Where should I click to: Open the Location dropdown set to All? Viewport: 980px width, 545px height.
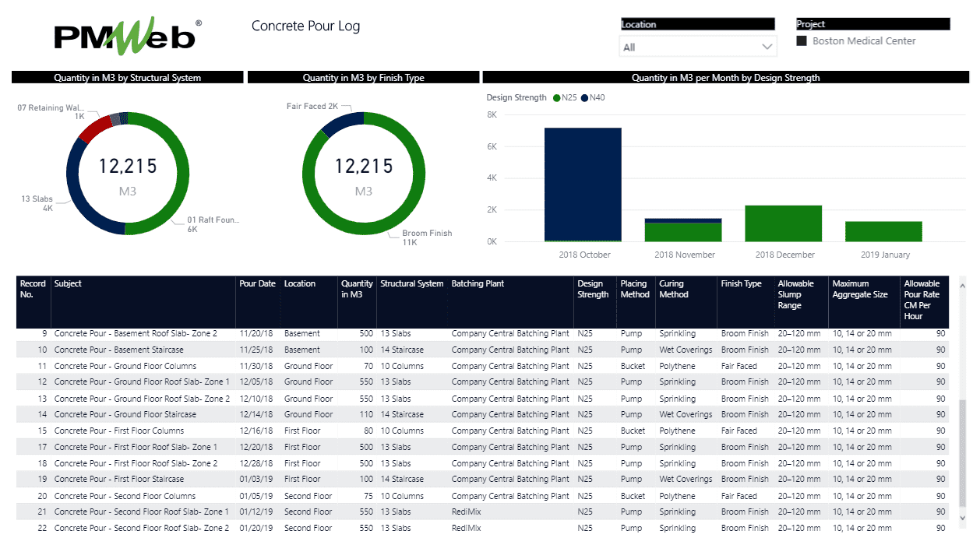point(699,47)
